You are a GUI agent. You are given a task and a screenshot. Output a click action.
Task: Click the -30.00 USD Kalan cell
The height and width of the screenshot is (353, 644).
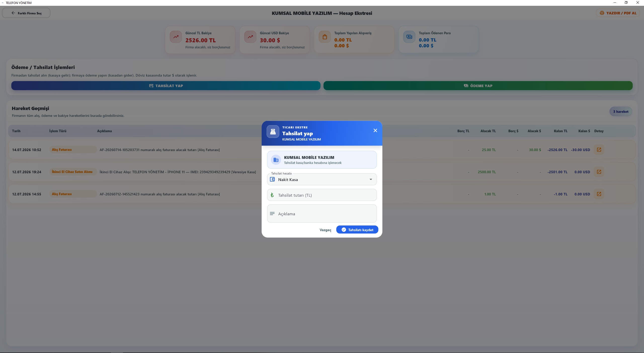tap(581, 150)
